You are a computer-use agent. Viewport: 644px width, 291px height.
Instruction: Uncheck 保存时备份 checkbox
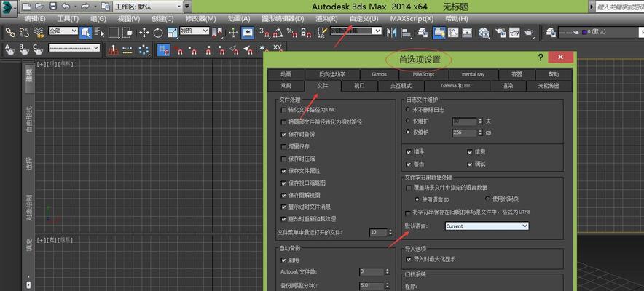tap(283, 134)
